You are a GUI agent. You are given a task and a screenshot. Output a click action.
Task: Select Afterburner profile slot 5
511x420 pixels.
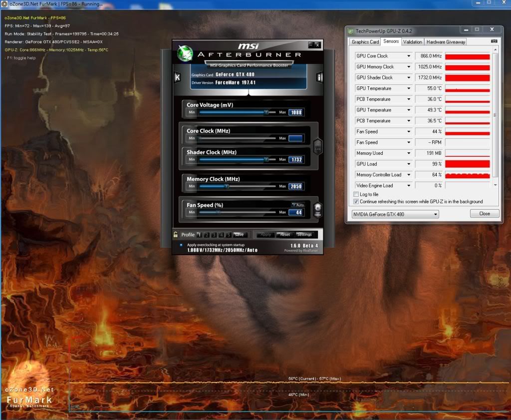pyautogui.click(x=229, y=235)
